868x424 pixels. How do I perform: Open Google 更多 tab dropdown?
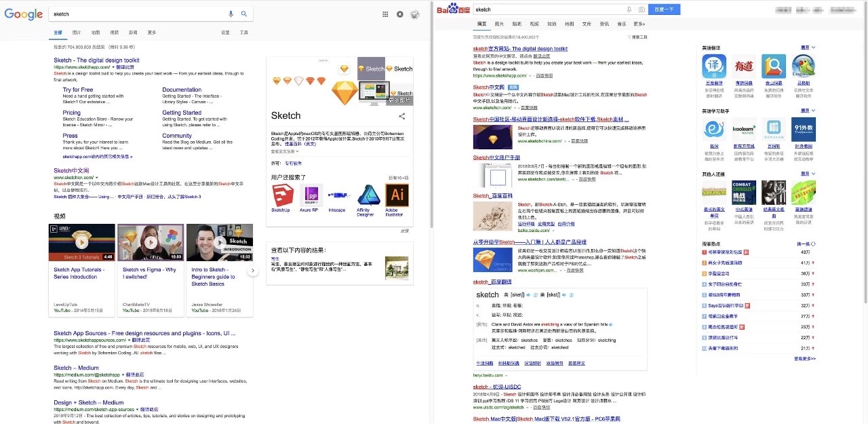tap(152, 33)
